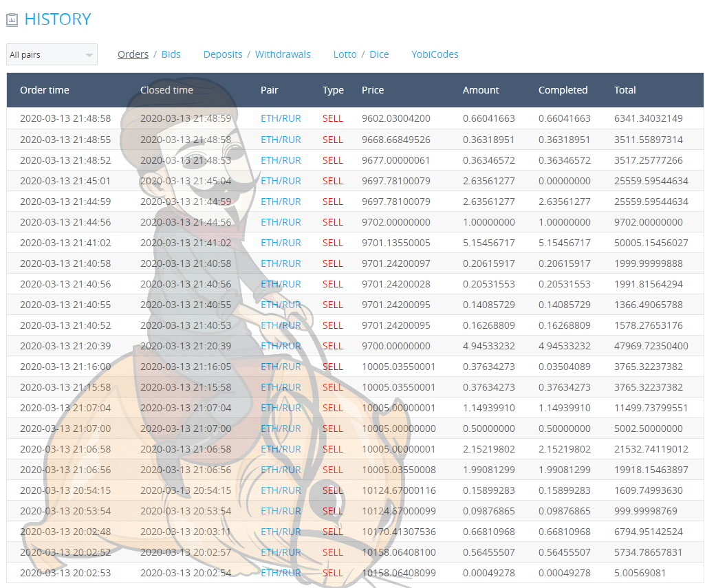Image resolution: width=705 pixels, height=588 pixels.
Task: Select the order time 2020-03-13 21:40:52
Action: tap(65, 325)
